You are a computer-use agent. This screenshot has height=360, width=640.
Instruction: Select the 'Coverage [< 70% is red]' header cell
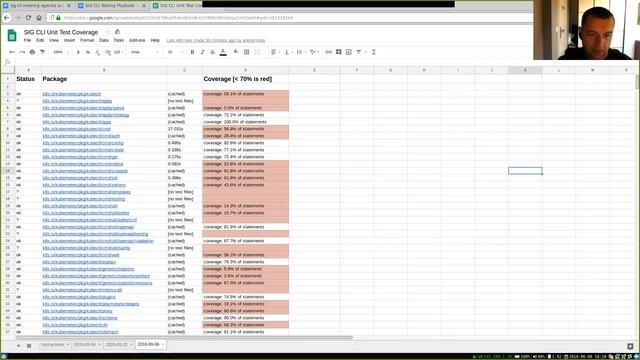(x=245, y=79)
